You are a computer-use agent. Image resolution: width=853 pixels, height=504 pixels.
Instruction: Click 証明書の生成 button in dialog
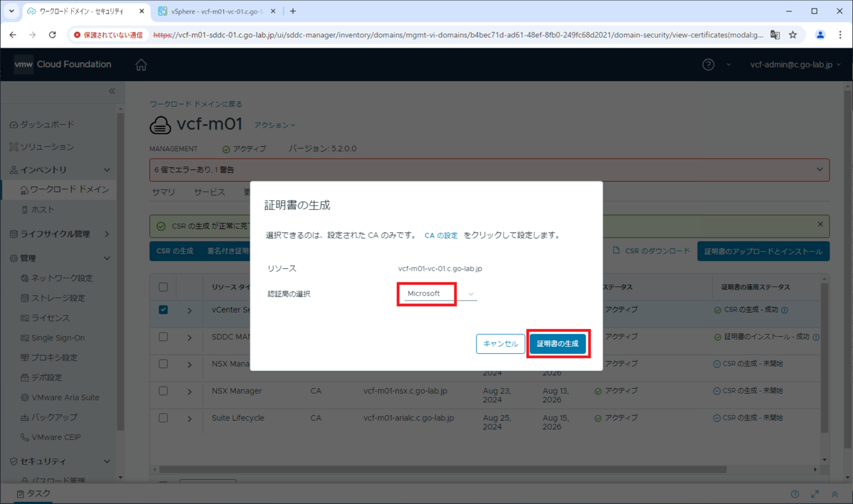(558, 343)
